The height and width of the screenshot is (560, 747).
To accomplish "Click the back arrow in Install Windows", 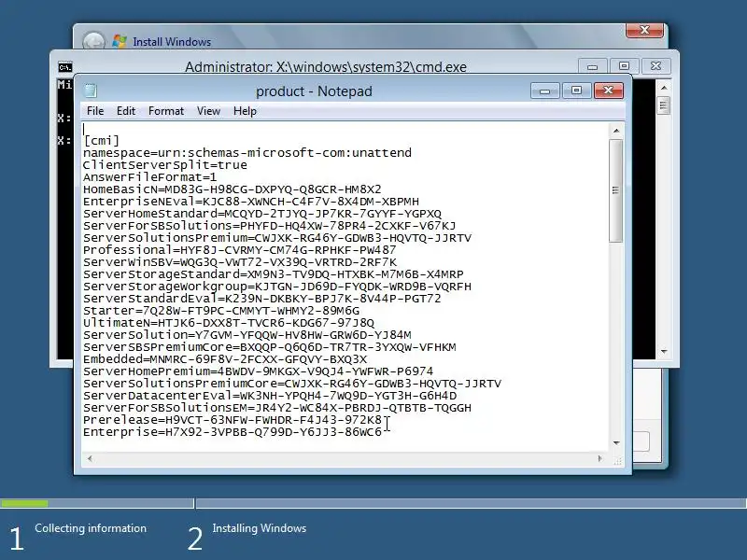I will click(93, 42).
